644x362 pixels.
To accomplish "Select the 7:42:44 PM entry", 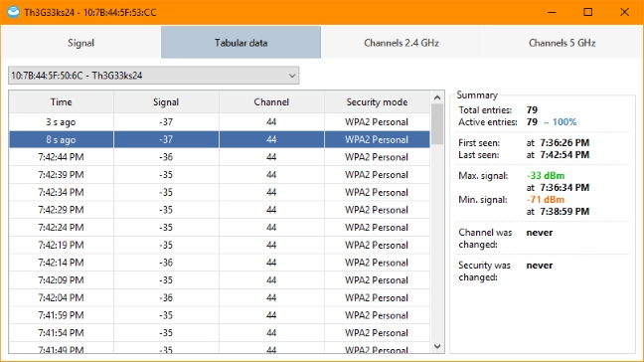I will coord(220,157).
